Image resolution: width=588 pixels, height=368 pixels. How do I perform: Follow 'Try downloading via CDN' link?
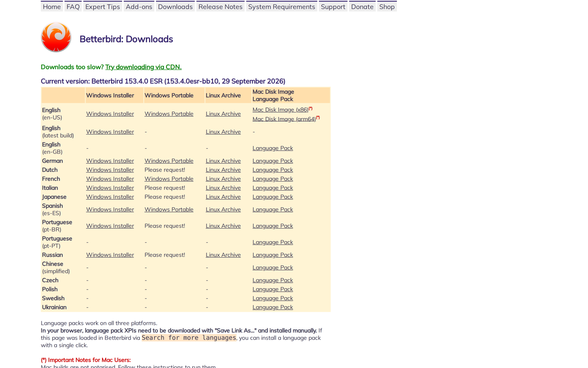[143, 67]
